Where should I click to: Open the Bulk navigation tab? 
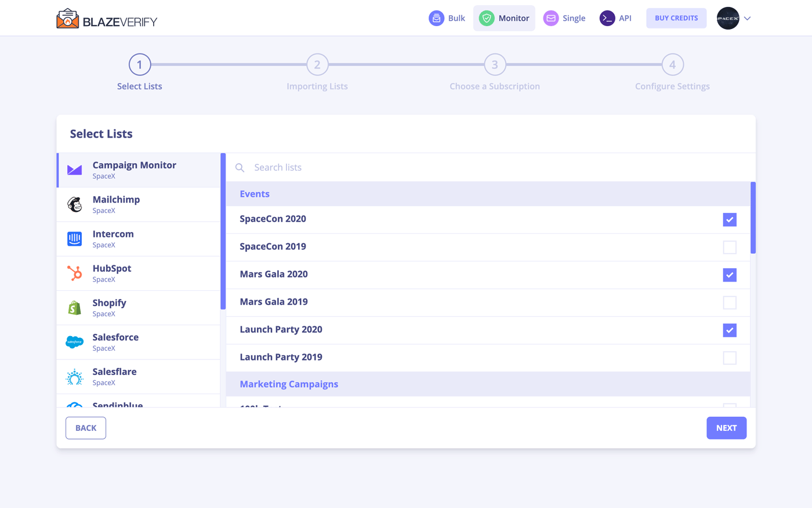[447, 18]
